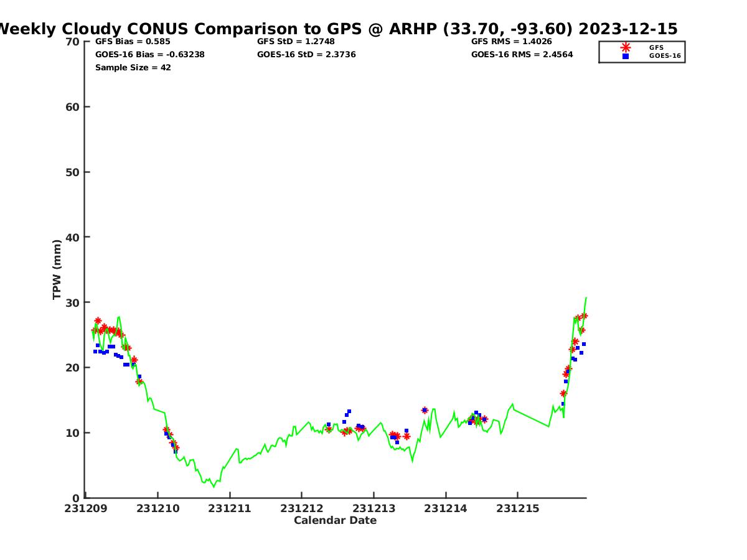The image size is (747, 560).
Task: Click the GOES-16 RMS = 2.4564 text
Action: point(522,55)
